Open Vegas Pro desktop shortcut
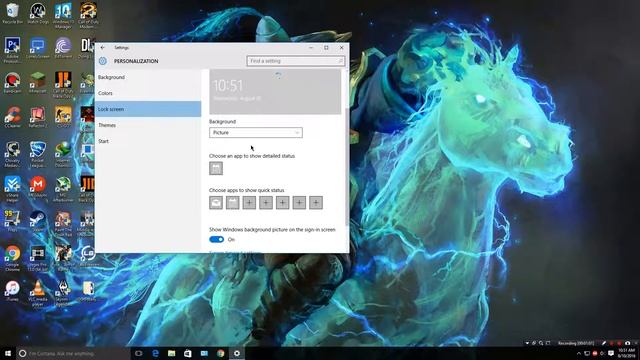The width and height of the screenshot is (640, 360). [38, 258]
